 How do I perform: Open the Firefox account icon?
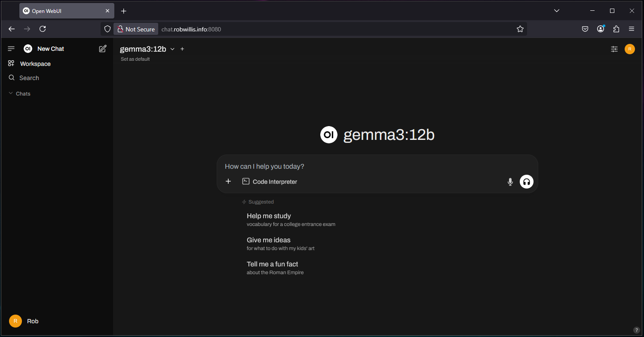pos(601,29)
